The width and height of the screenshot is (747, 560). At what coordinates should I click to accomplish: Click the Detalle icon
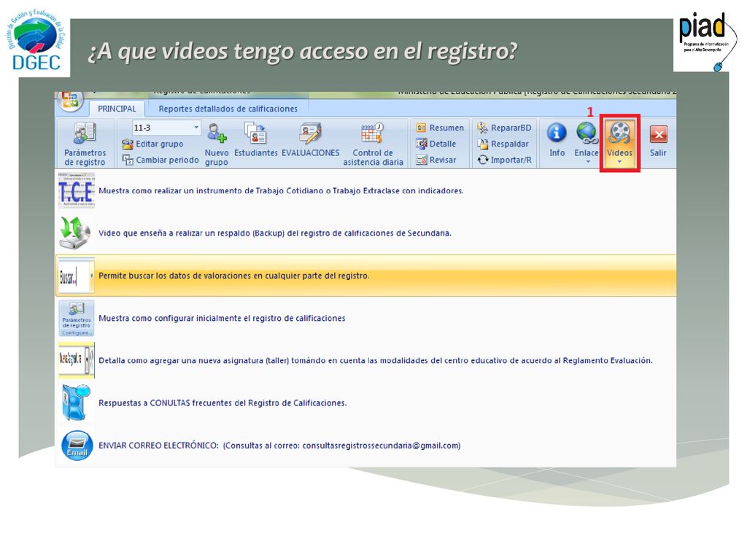pyautogui.click(x=421, y=144)
